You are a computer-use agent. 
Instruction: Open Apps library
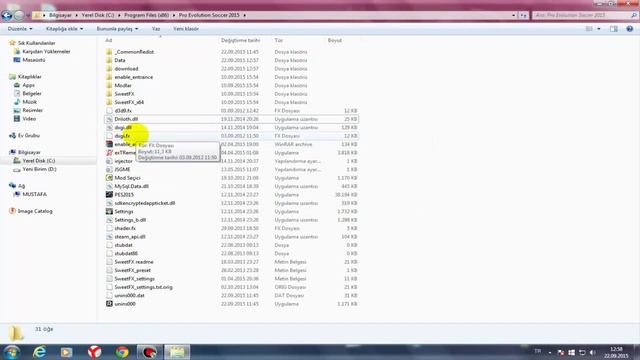(28, 85)
